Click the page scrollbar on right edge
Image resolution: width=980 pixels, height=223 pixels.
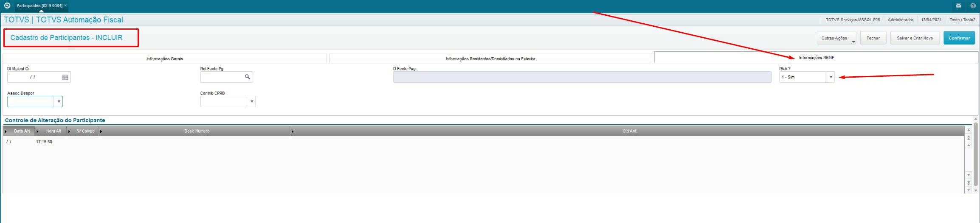click(976, 155)
